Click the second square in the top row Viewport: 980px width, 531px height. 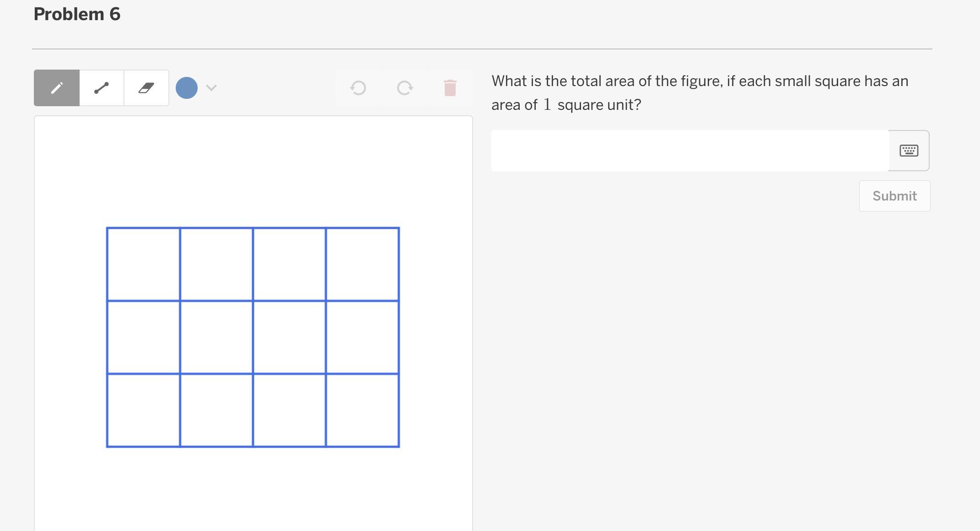click(216, 264)
